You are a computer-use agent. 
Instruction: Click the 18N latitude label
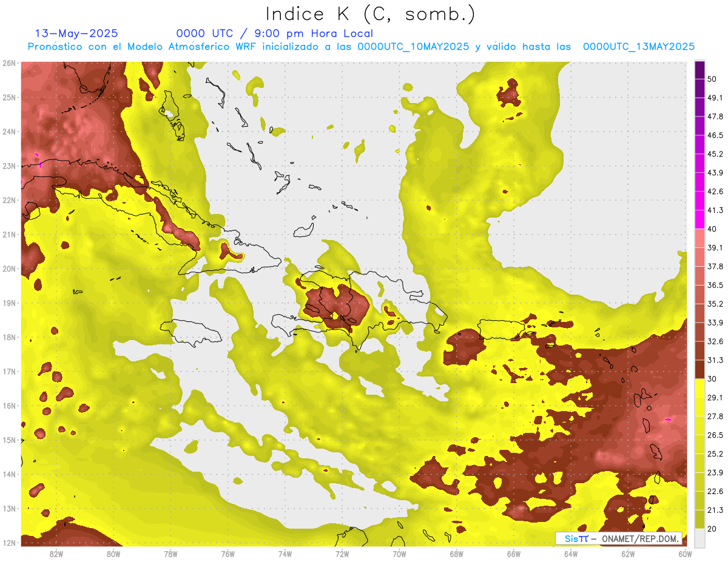tap(9, 337)
